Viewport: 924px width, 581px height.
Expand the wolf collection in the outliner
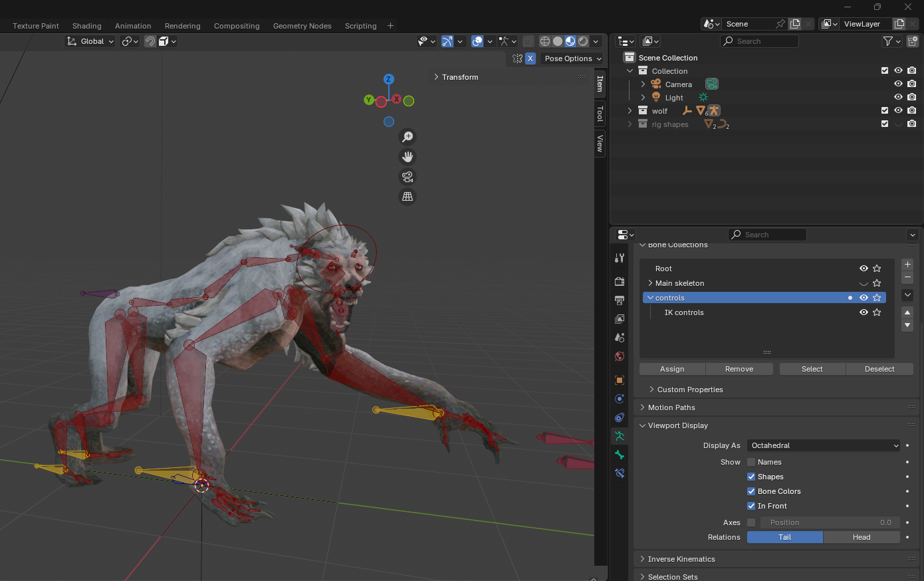[630, 111]
